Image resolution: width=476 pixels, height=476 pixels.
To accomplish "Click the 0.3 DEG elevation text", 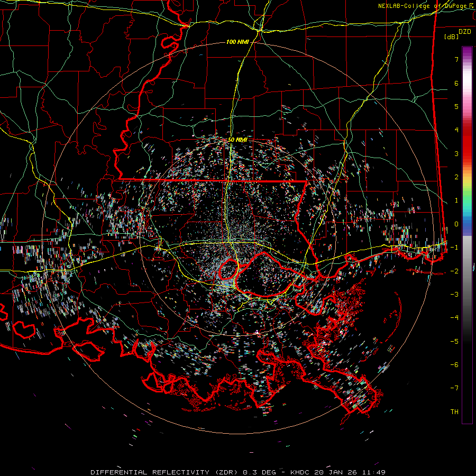I will coord(260,472).
